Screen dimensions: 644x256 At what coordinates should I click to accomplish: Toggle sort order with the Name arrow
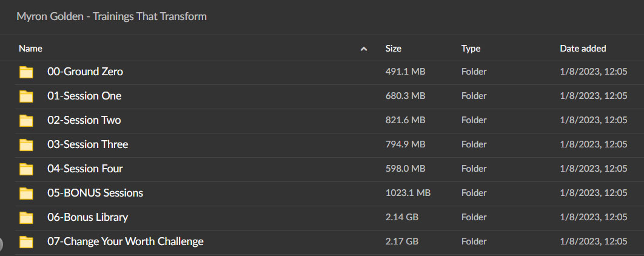point(363,49)
